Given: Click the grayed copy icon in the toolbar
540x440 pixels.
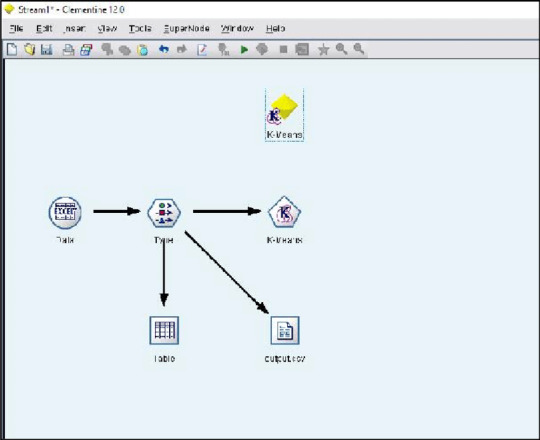Looking at the screenshot, I should (x=125, y=50).
